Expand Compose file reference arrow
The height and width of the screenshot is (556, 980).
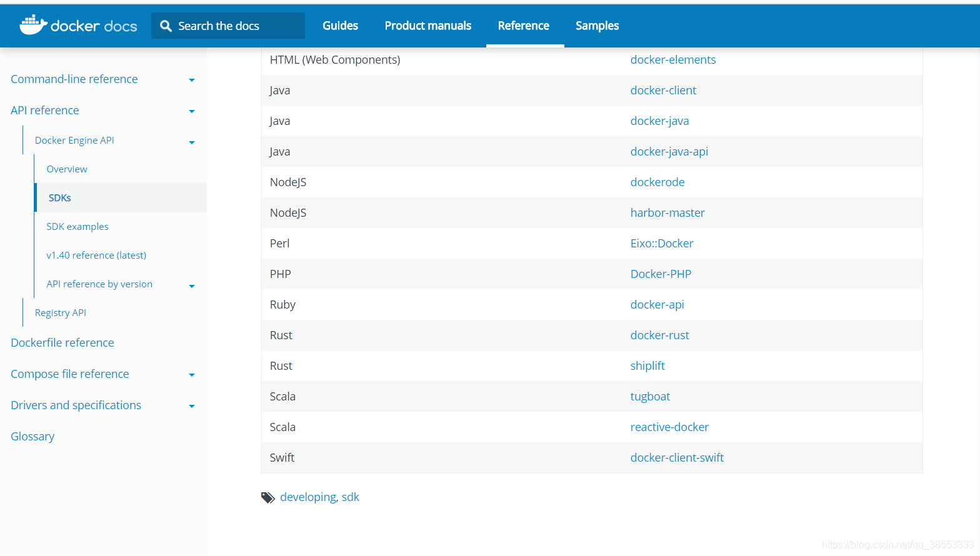click(192, 375)
